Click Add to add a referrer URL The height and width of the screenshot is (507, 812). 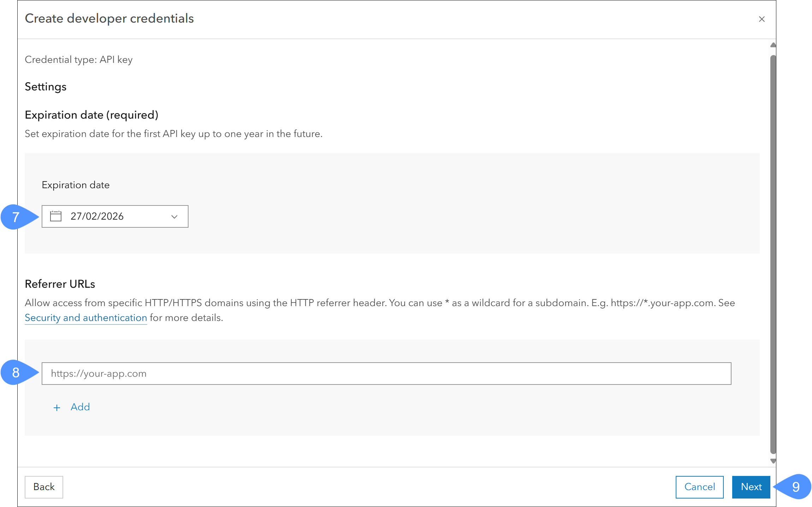click(80, 407)
